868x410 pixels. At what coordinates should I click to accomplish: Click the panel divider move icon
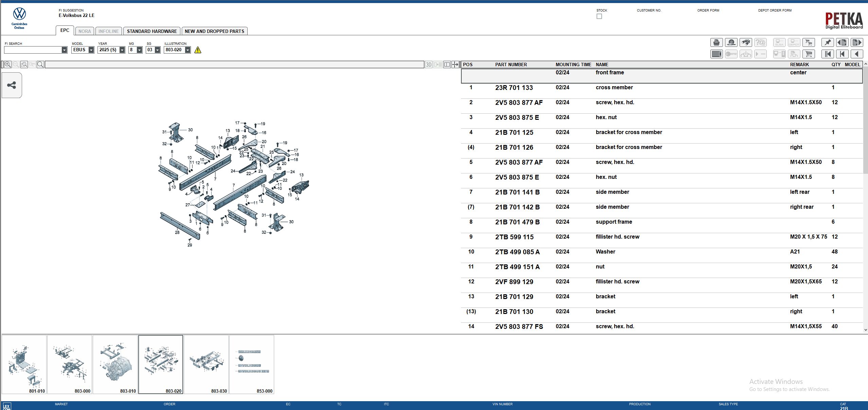pyautogui.click(x=455, y=64)
